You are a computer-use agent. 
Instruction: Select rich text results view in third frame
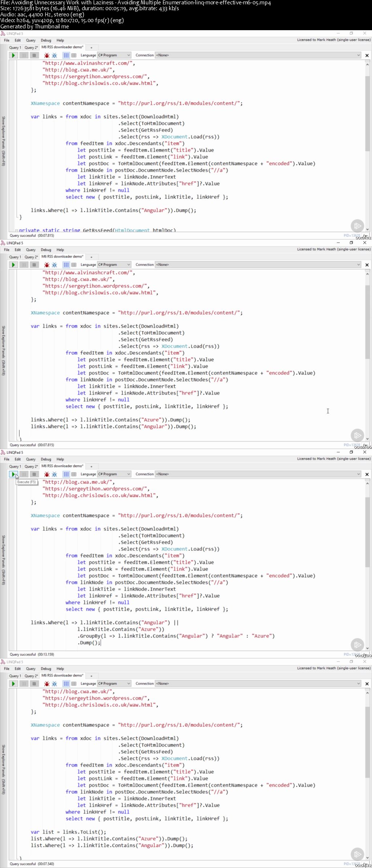pyautogui.click(x=66, y=474)
